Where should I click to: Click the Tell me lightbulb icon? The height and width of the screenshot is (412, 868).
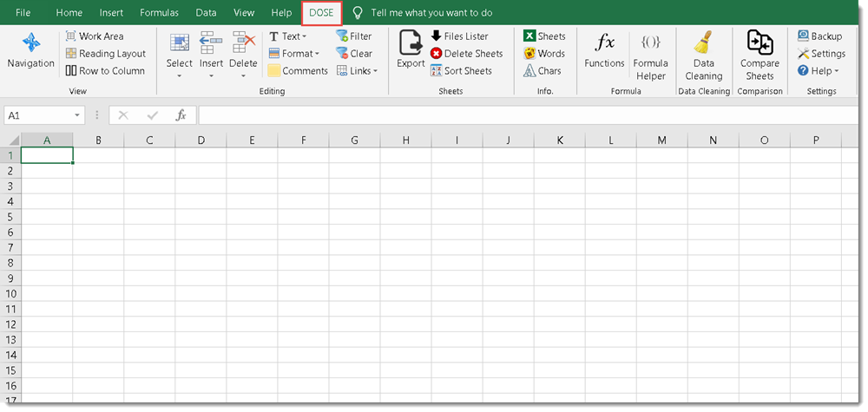point(358,12)
